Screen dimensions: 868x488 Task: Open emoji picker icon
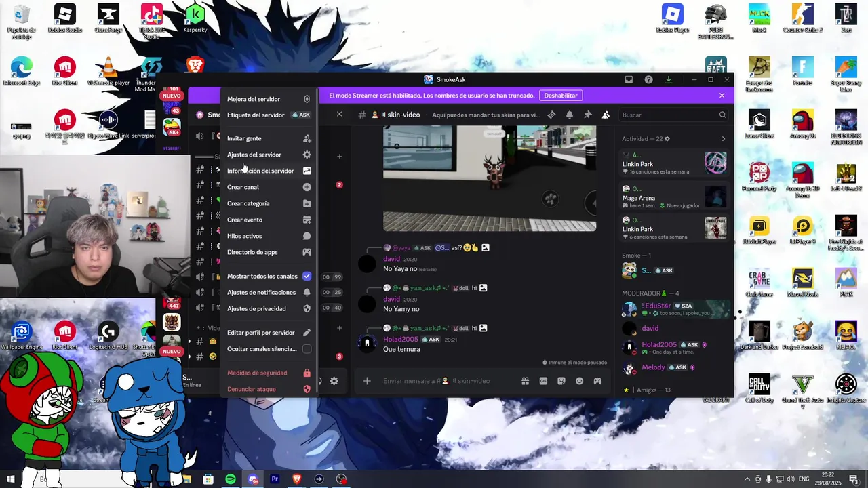(580, 381)
